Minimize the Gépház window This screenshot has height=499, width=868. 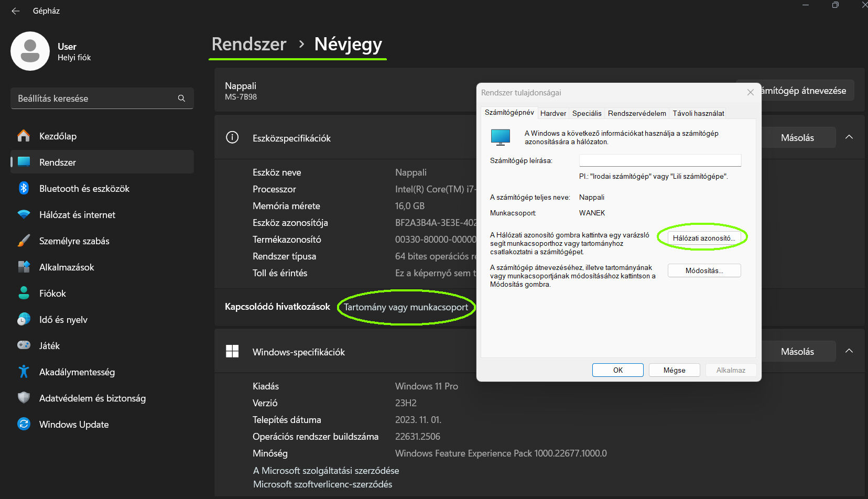click(x=806, y=5)
